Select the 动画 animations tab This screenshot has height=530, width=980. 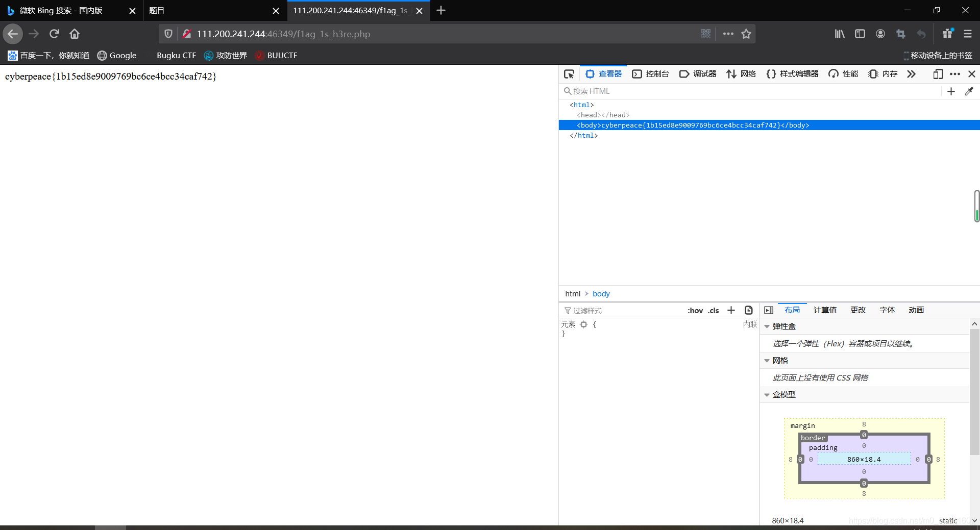tap(916, 310)
